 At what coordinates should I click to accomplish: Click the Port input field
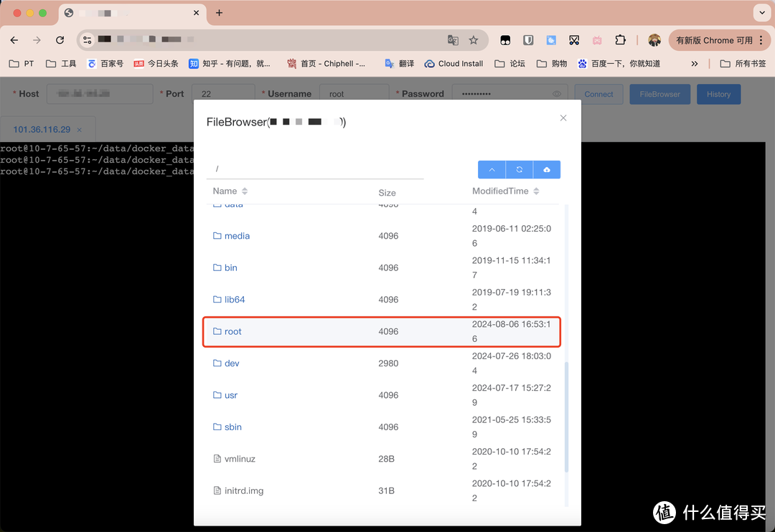tap(223, 94)
